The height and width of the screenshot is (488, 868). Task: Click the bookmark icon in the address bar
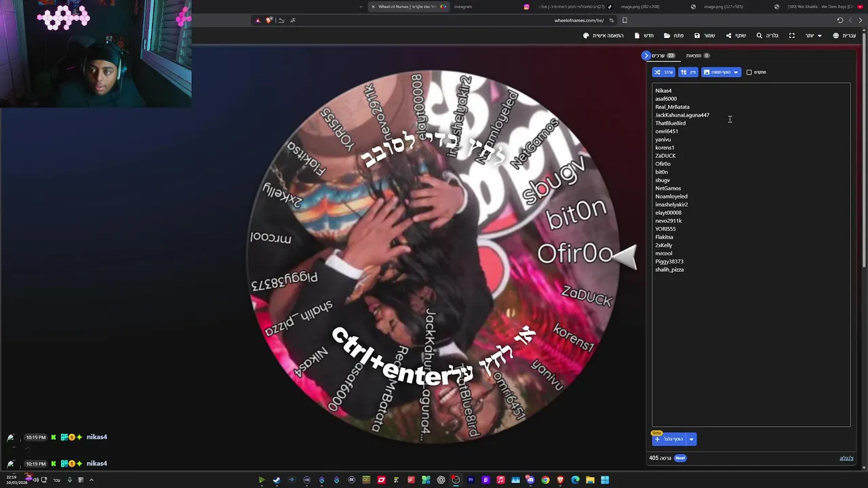point(625,20)
